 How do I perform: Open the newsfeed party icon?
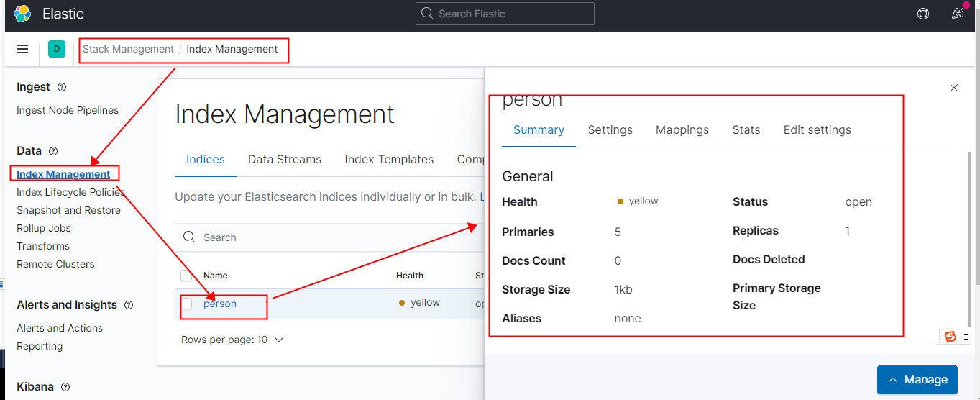pos(957,13)
